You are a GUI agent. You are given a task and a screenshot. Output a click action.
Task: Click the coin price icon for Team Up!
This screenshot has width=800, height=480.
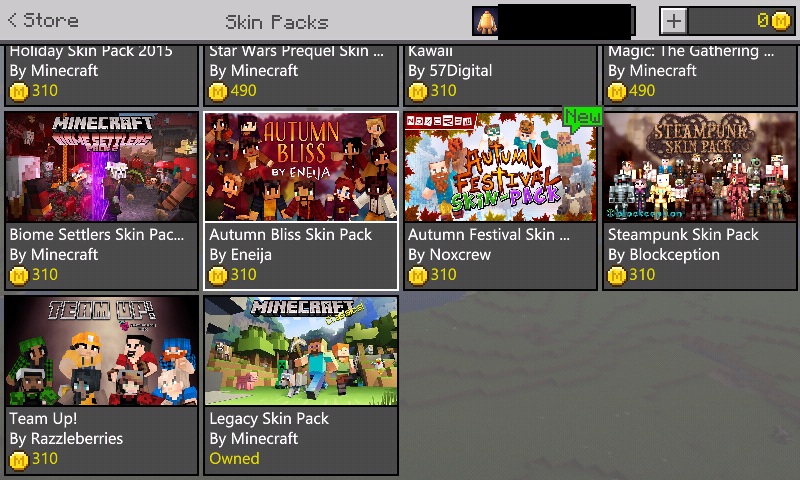point(19,460)
